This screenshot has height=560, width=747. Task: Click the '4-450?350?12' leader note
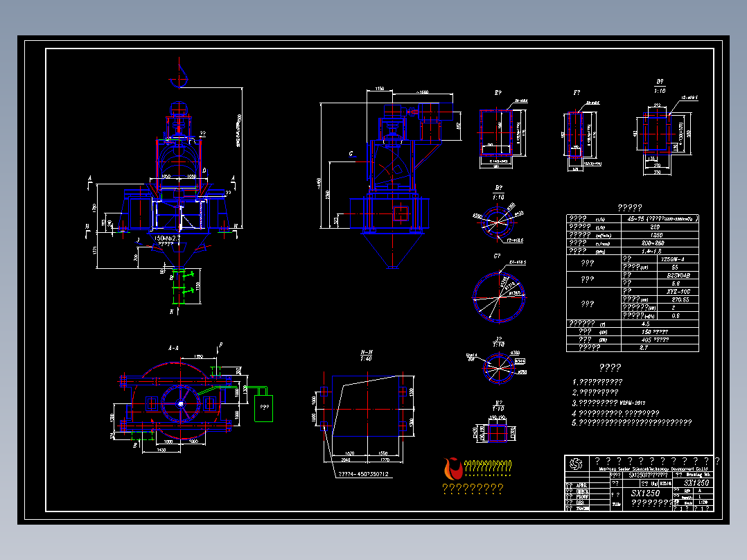(364, 474)
